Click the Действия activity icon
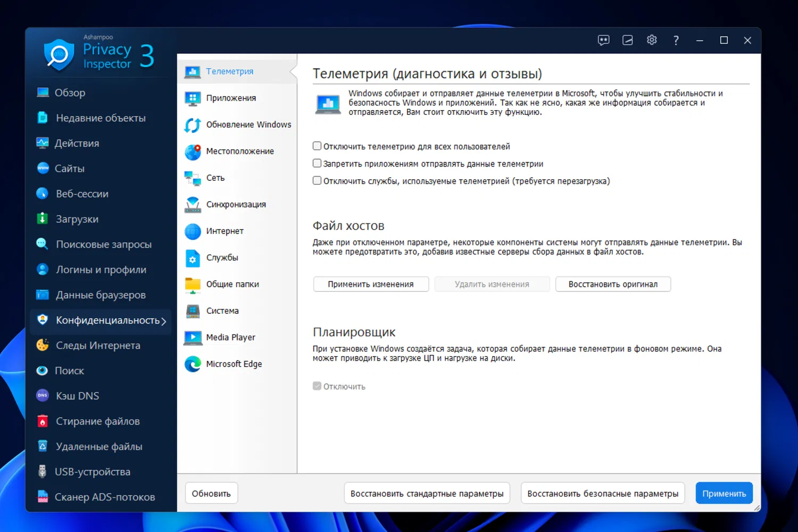Image resolution: width=798 pixels, height=532 pixels. pyautogui.click(x=43, y=143)
